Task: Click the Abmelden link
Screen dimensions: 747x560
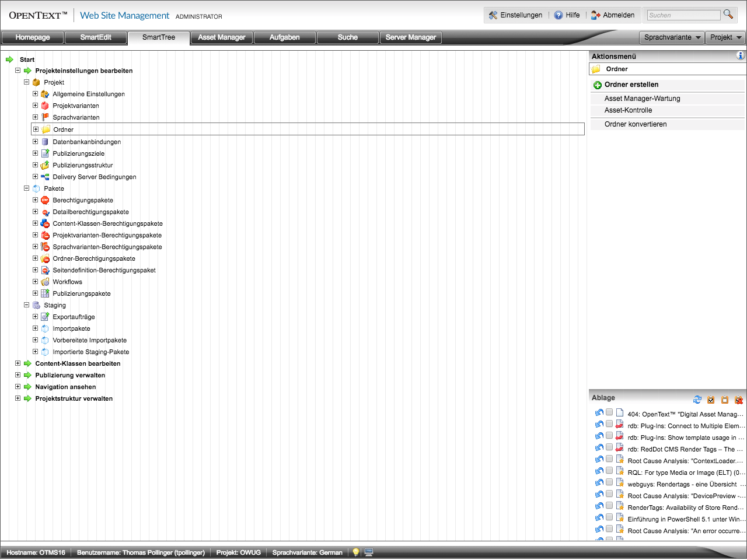Action: [619, 15]
